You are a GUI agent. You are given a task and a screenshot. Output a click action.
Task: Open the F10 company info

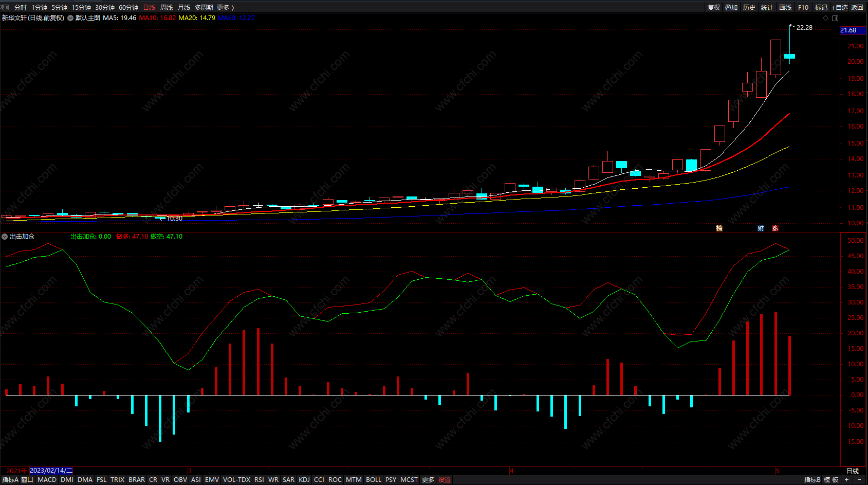coord(803,8)
